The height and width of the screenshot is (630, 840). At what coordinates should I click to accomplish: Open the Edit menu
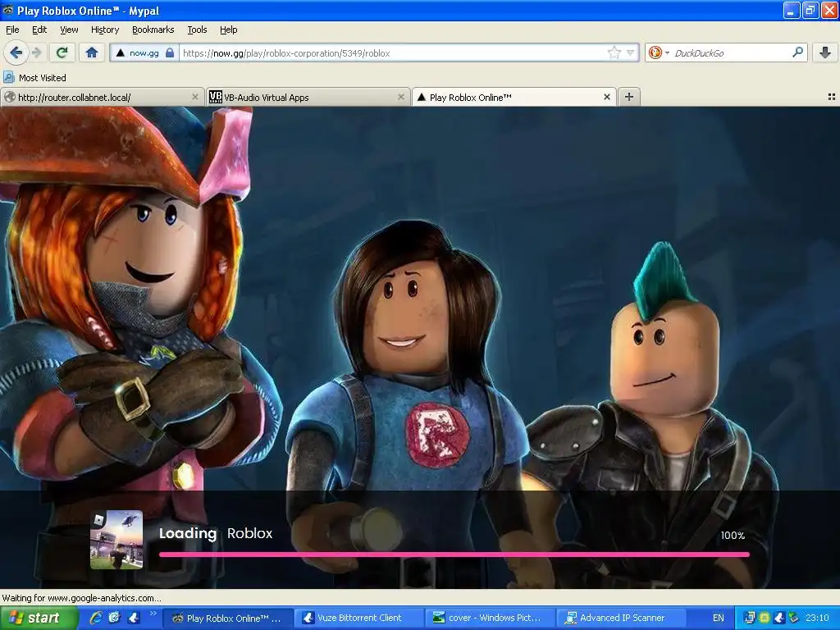click(x=39, y=30)
